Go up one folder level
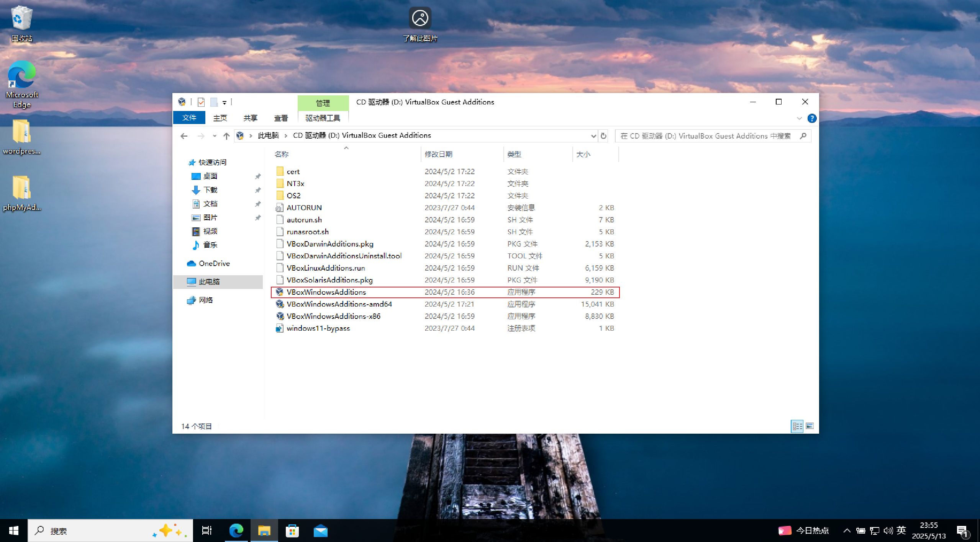 click(x=226, y=135)
